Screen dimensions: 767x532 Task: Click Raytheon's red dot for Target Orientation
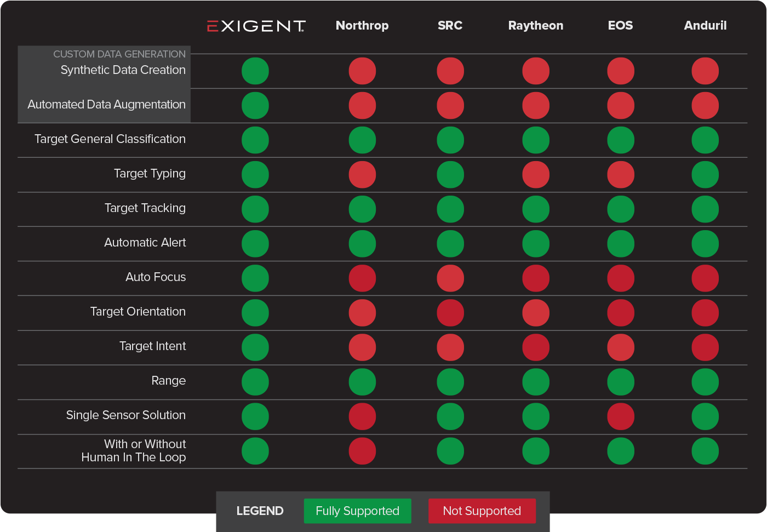(536, 313)
